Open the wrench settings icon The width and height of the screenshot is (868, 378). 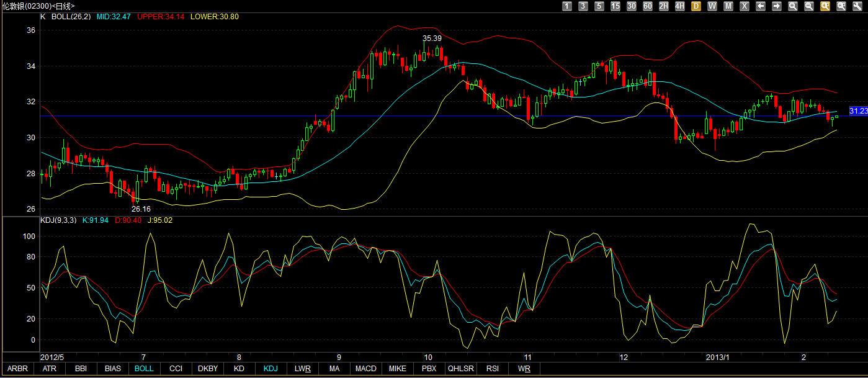pyautogui.click(x=857, y=6)
